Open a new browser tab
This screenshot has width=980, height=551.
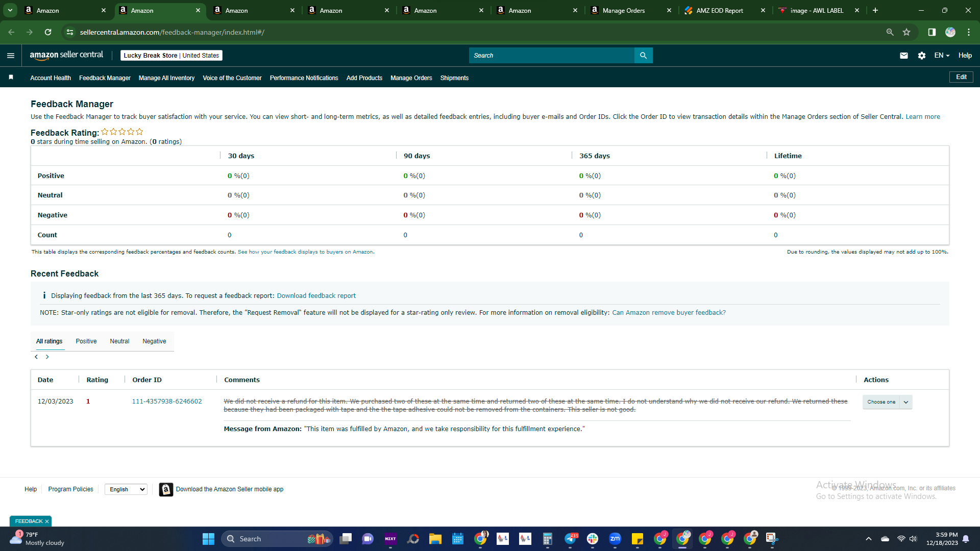875,10
